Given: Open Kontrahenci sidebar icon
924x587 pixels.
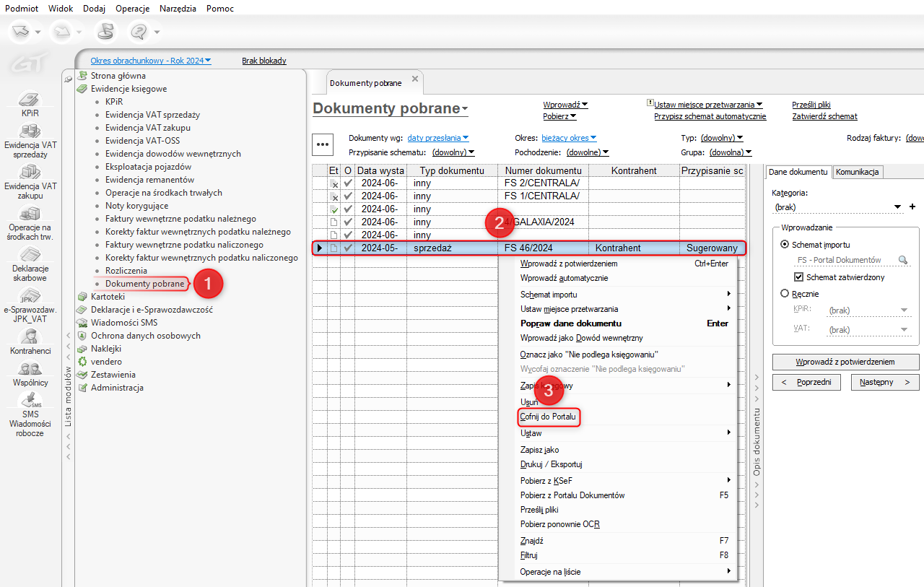Looking at the screenshot, I should pyautogui.click(x=30, y=337).
